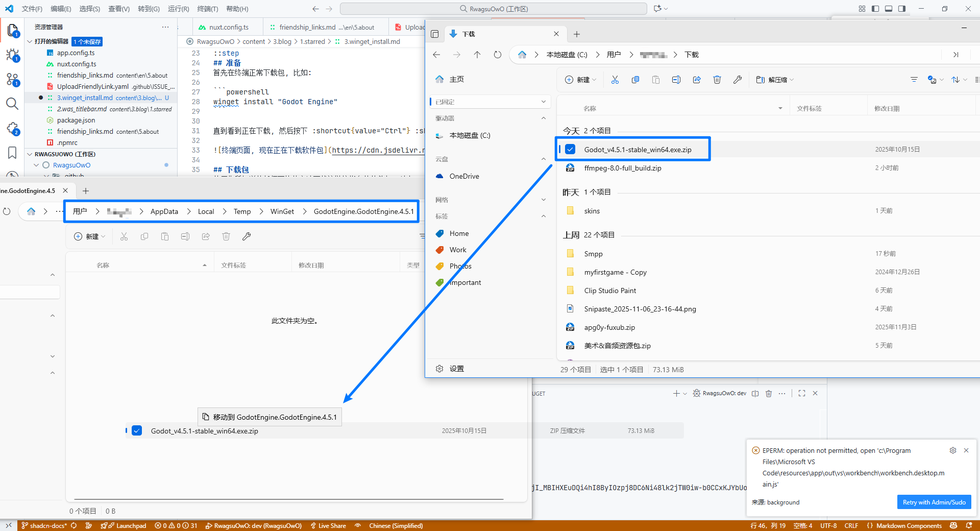Click the VS Code command center search box
This screenshot has width=980, height=531.
494,9
